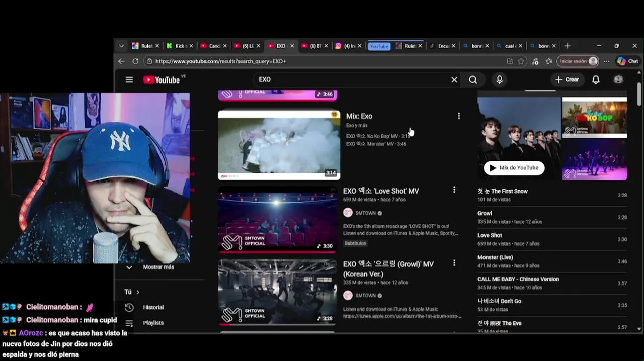Add page to favorites with the star icon
This screenshot has height=361, width=644.
(x=521, y=61)
